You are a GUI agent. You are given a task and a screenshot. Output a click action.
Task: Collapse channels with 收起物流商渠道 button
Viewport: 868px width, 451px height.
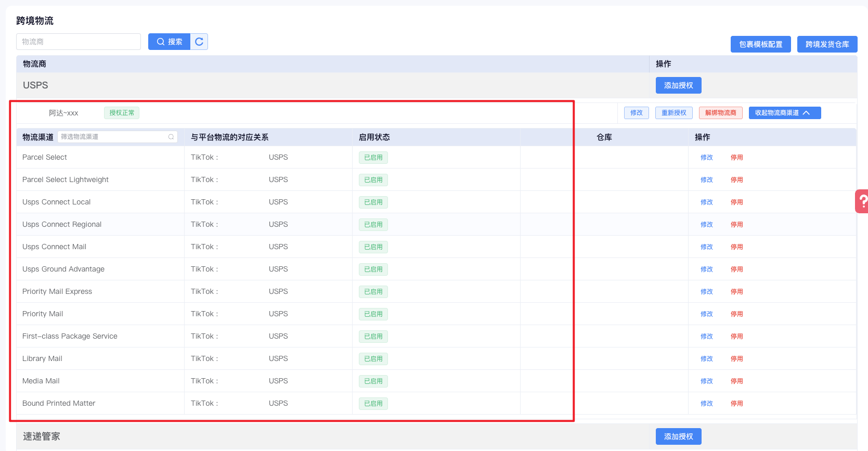(x=784, y=113)
